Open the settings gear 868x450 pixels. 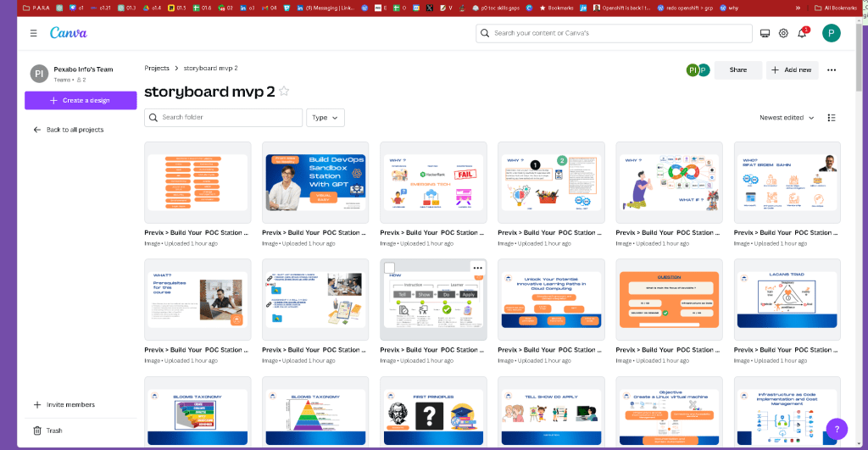pyautogui.click(x=783, y=33)
